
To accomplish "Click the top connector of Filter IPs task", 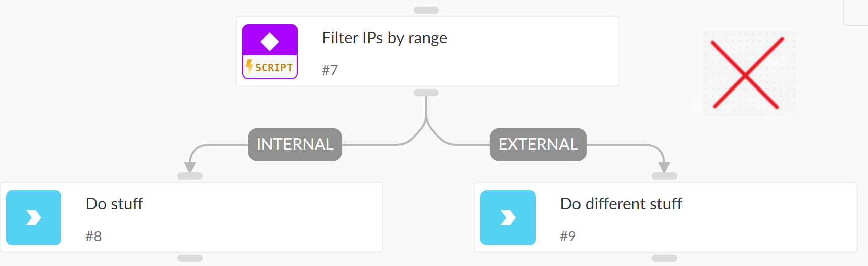I will point(426,10).
